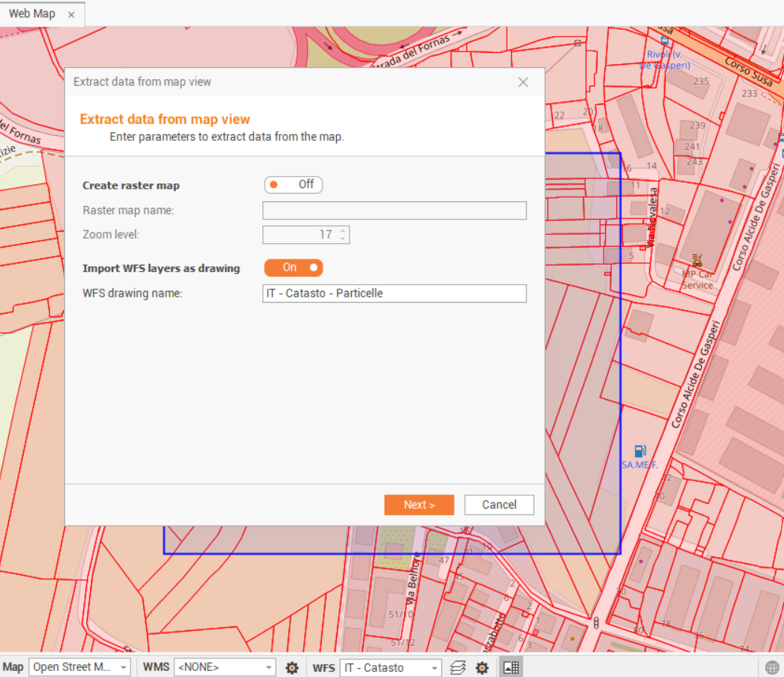
Task: Click the globe icon in status bar
Action: click(x=773, y=667)
